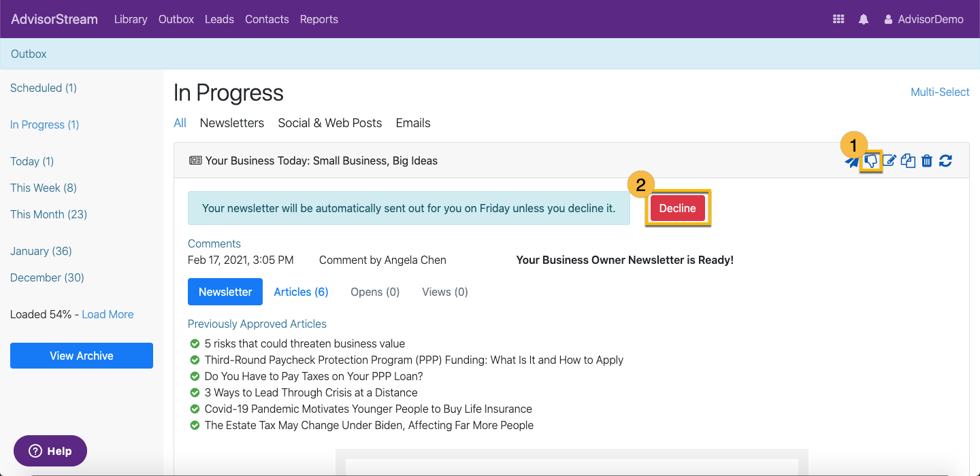Select the Social & Web Posts filter
This screenshot has height=476, width=980.
[330, 123]
